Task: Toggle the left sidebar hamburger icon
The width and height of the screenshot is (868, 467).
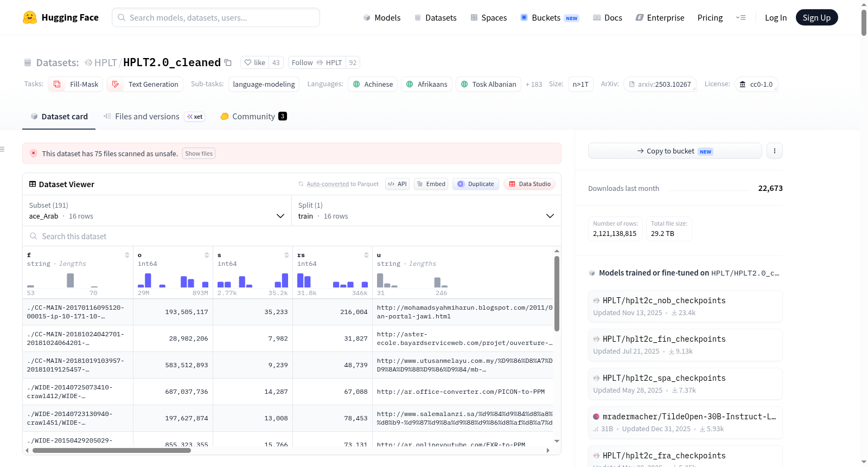Action: click(x=3, y=149)
